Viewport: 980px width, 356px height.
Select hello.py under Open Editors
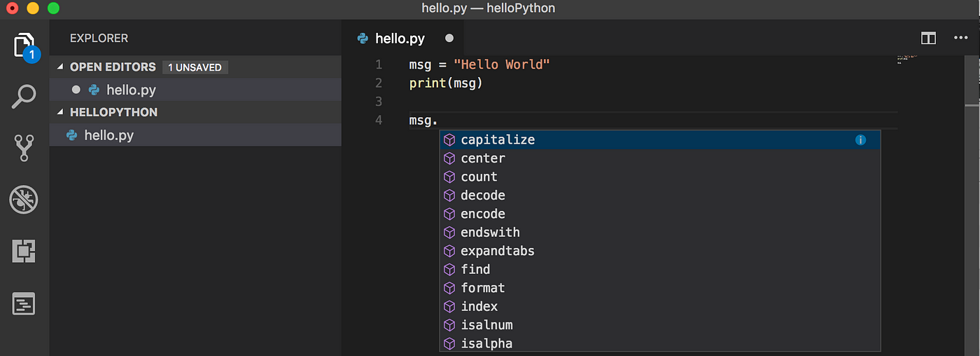(x=195, y=90)
